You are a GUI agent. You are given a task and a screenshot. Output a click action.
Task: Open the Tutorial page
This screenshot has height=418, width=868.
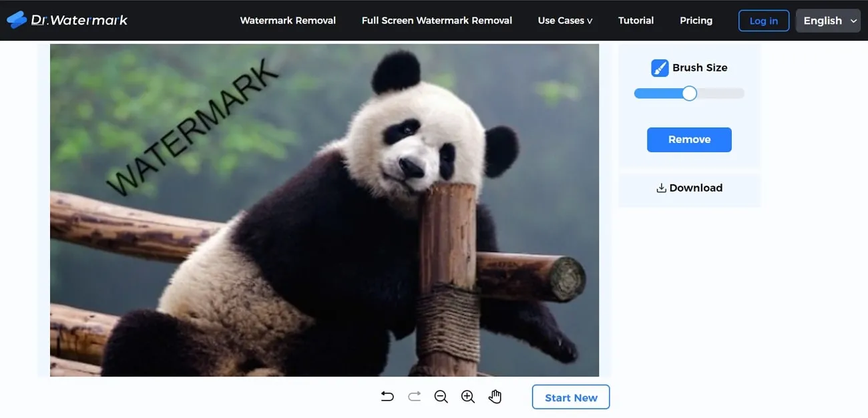tap(636, 20)
